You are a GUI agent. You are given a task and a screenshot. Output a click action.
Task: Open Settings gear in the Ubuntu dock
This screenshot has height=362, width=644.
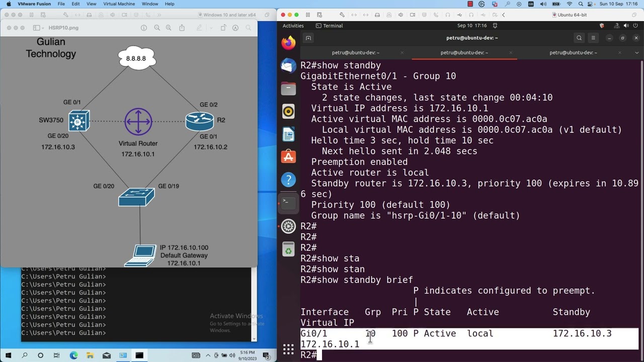[288, 227]
